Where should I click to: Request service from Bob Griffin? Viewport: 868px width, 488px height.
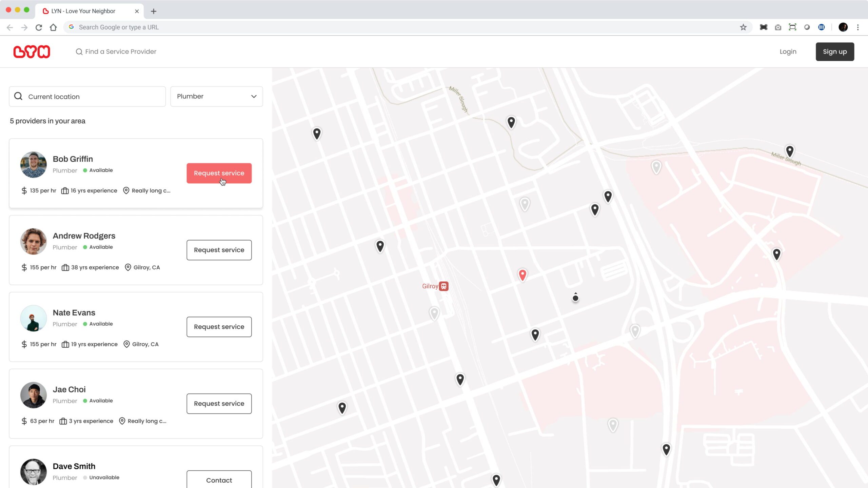[219, 173]
